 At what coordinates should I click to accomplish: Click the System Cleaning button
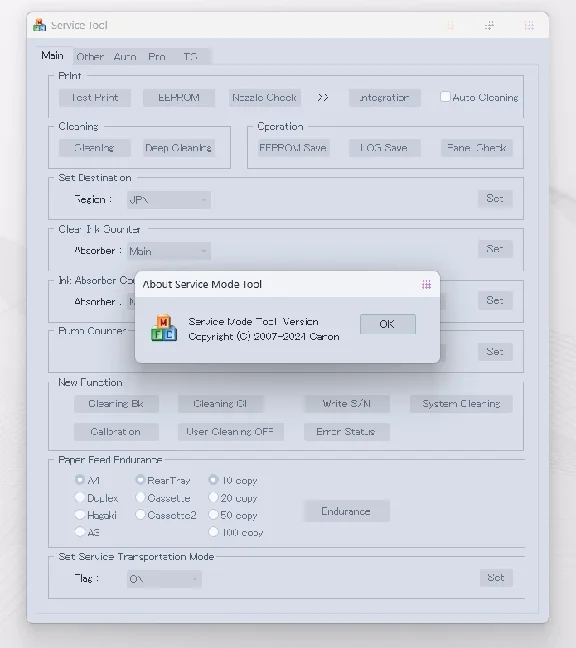461,404
